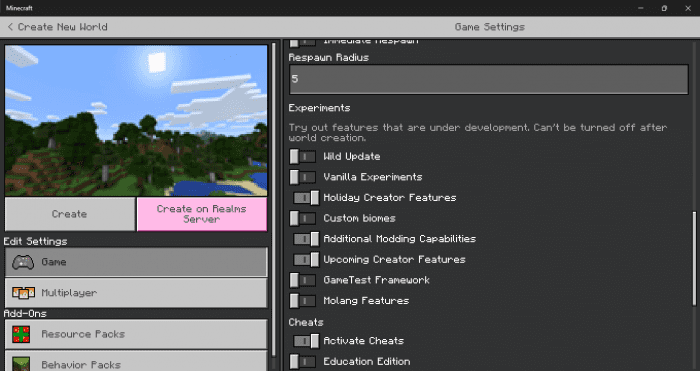Screen dimensions: 700x371
Task: Click the Create button
Action: coord(70,214)
